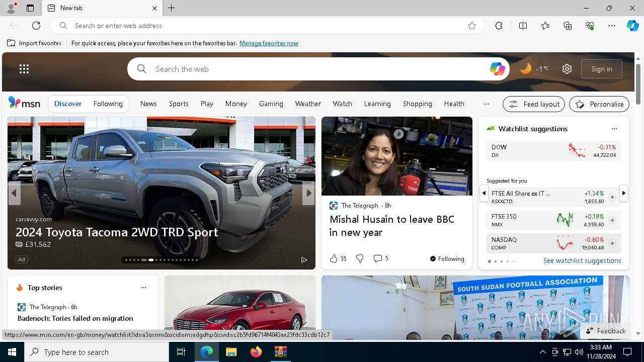Switch to the Following tab
This screenshot has width=644, height=362.
[x=108, y=104]
